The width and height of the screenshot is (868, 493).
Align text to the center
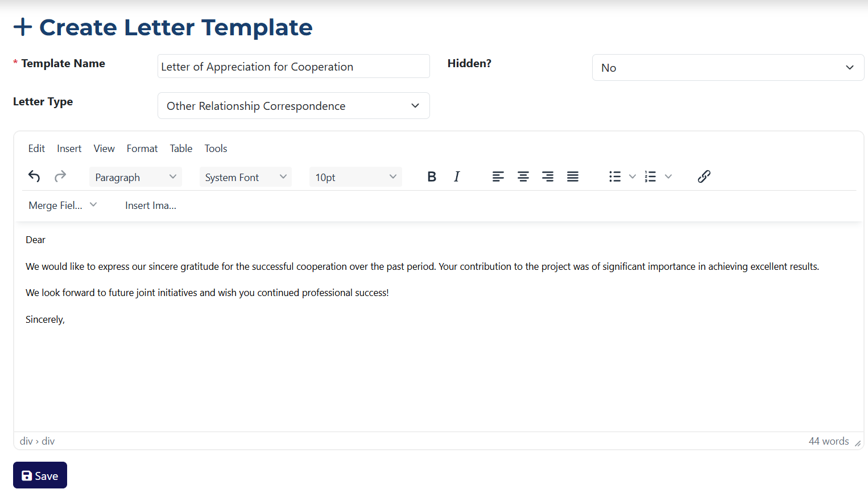[523, 176]
